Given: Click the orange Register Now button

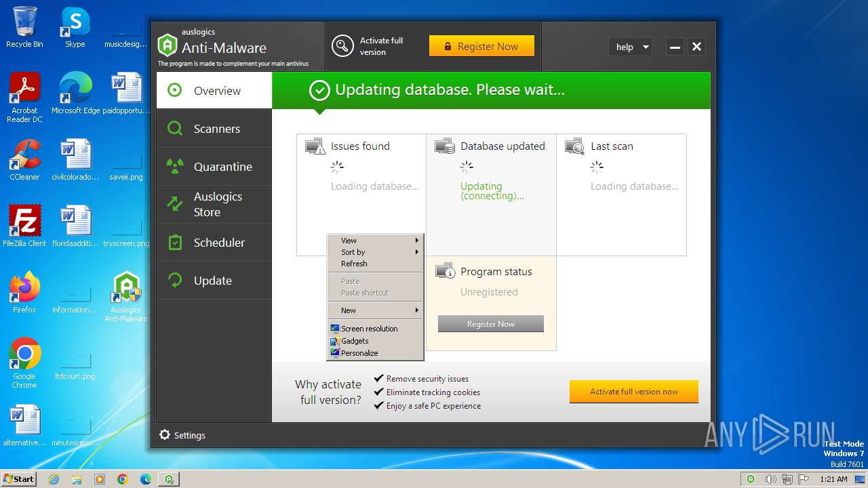Looking at the screenshot, I should coord(481,46).
